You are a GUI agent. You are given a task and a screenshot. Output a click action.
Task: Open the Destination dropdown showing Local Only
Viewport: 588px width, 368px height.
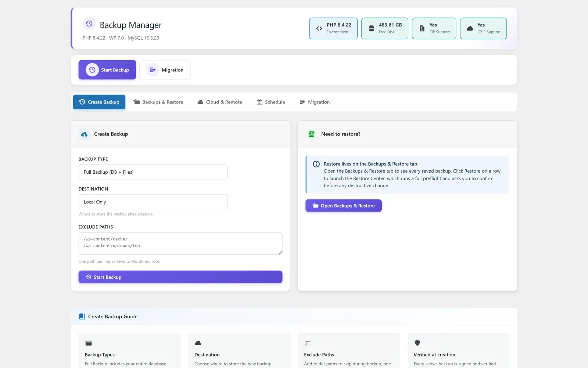pos(153,202)
